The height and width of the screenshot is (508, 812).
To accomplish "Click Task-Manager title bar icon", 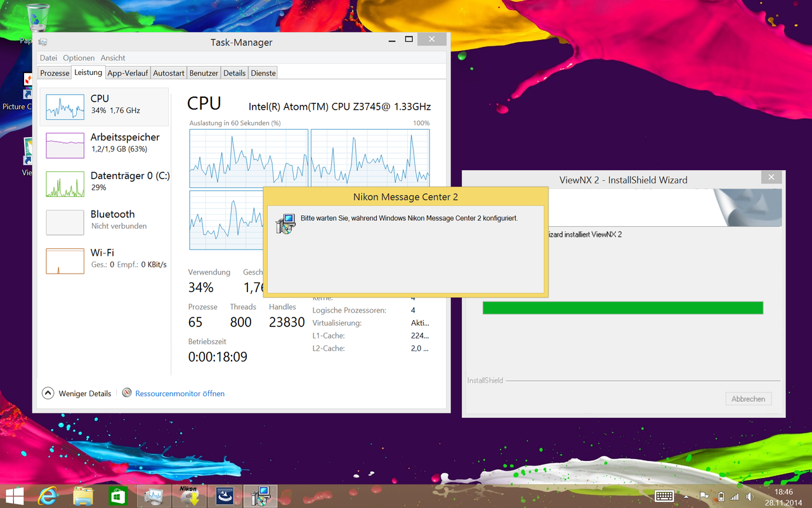I will [x=43, y=43].
